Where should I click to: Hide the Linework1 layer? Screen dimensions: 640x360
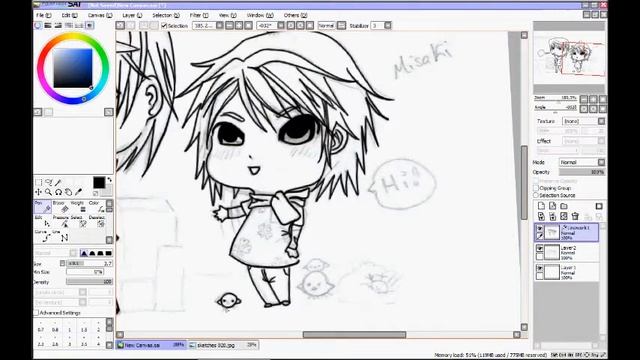(540, 228)
